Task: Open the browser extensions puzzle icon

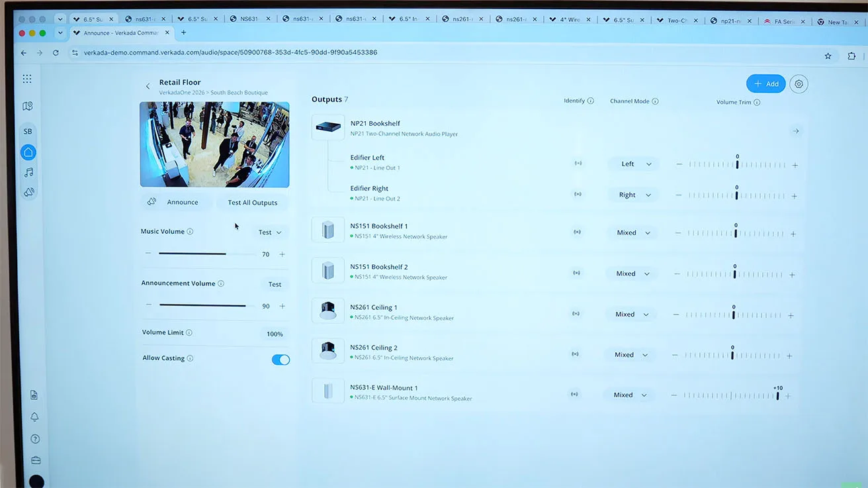Action: (851, 56)
